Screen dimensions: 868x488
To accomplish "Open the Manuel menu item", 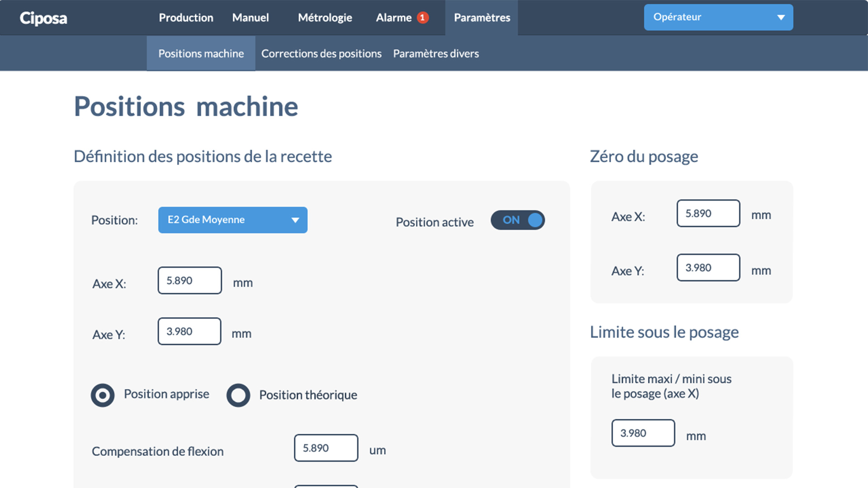I will point(250,18).
